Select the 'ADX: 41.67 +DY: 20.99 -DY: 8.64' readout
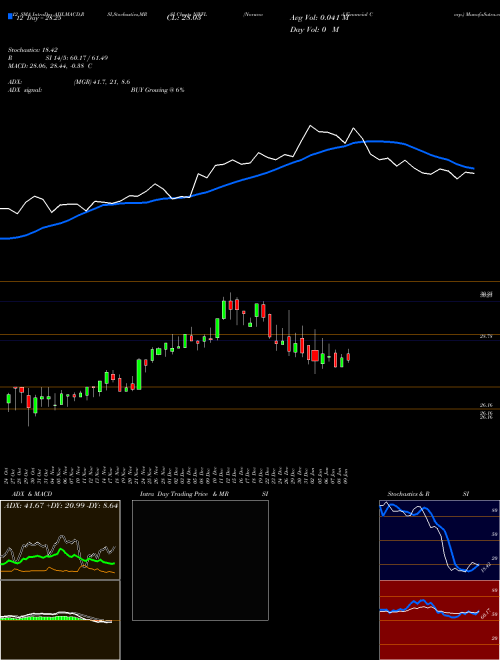The height and width of the screenshot is (660, 500). [x=61, y=506]
